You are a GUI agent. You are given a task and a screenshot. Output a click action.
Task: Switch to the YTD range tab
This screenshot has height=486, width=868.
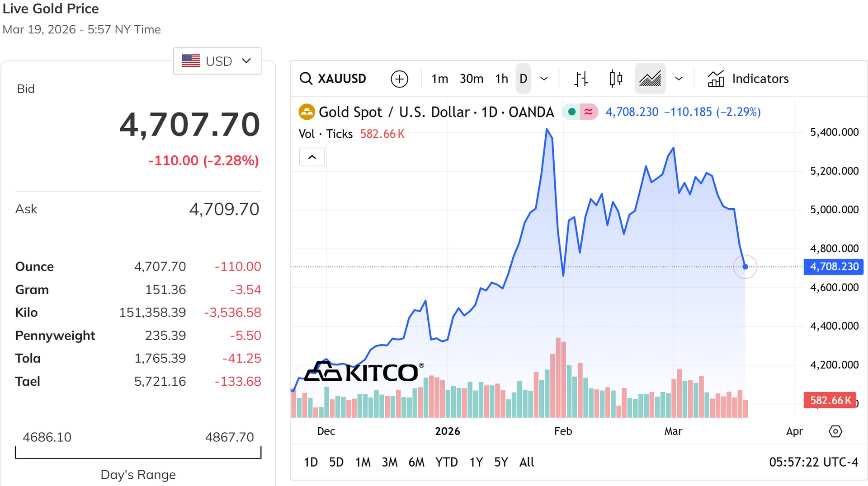tap(446, 462)
